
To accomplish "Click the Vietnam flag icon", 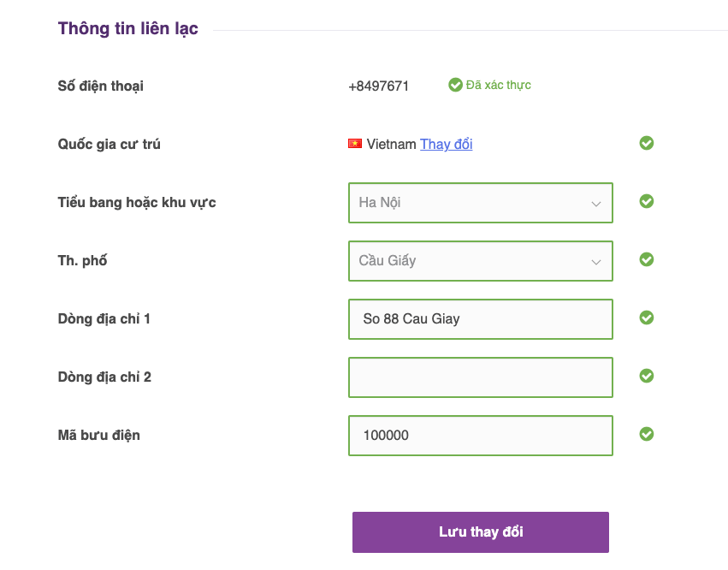I will 355,144.
